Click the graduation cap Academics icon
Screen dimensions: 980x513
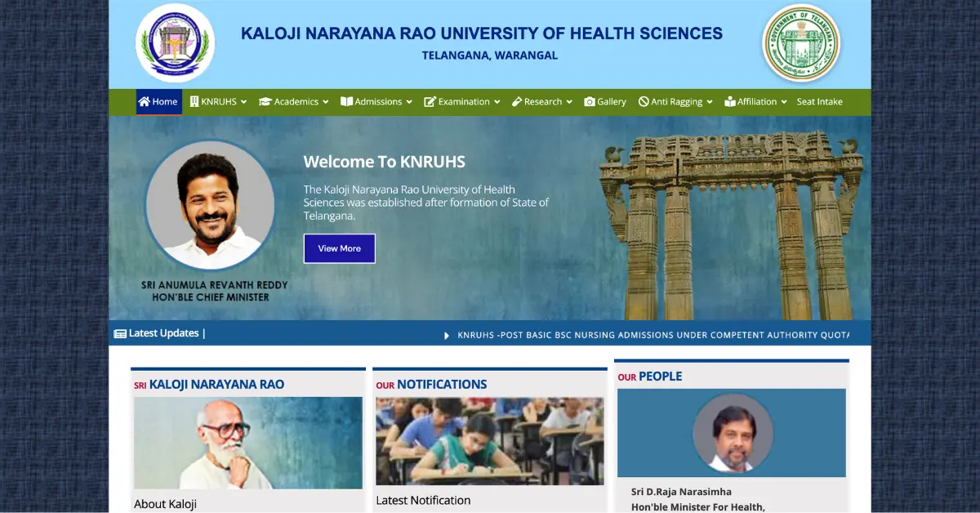point(265,102)
